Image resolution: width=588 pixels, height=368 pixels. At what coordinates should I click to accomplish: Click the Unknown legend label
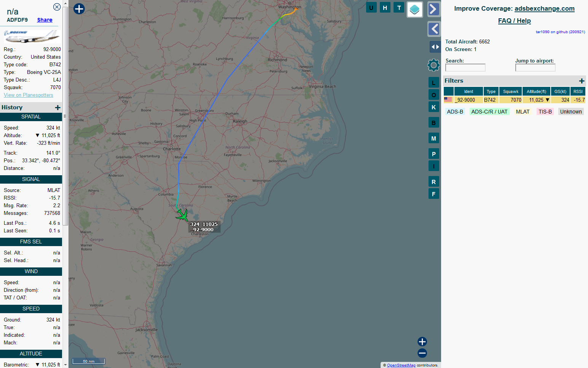coord(571,112)
